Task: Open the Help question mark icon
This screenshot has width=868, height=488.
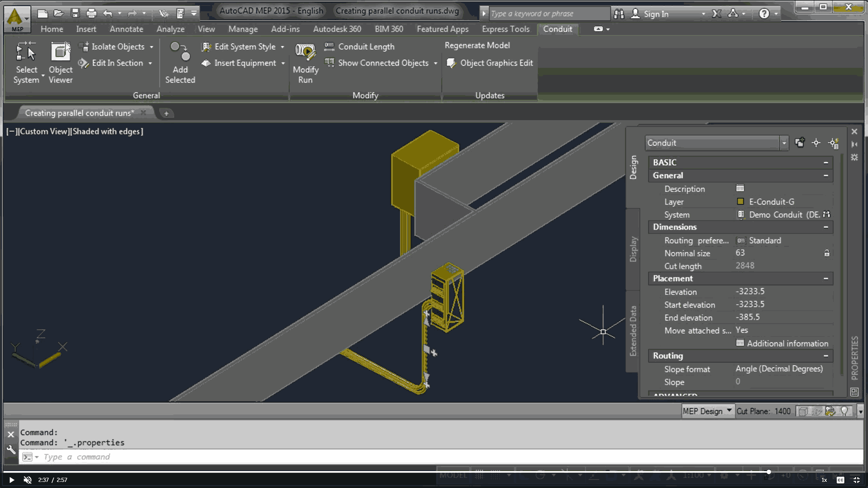Action: pyautogui.click(x=764, y=14)
